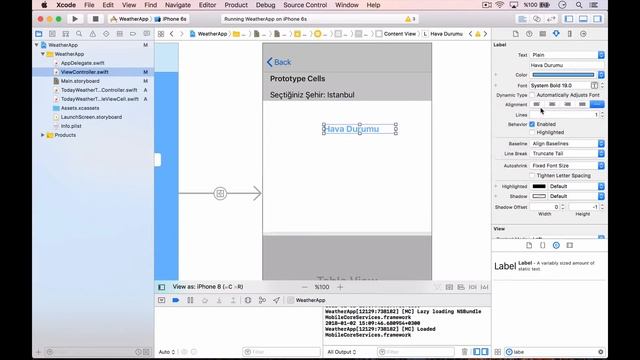Edit the Hava Durumu text field
The image size is (640, 360).
point(567,65)
